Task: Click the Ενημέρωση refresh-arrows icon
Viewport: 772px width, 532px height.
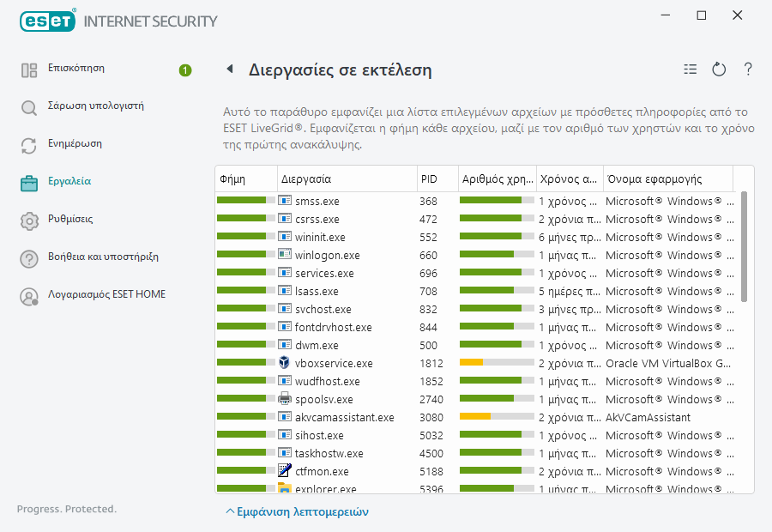Action: point(29,146)
